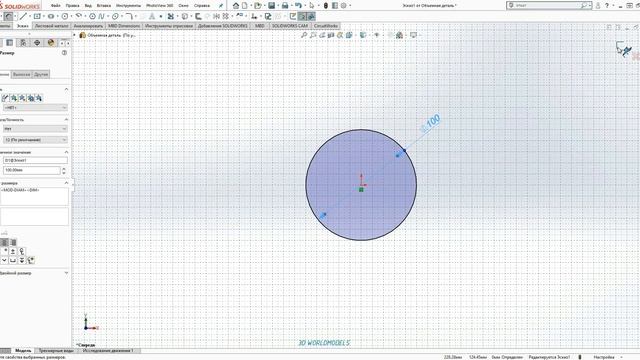Open Display/Delete Relations tool

[x=254, y=16]
